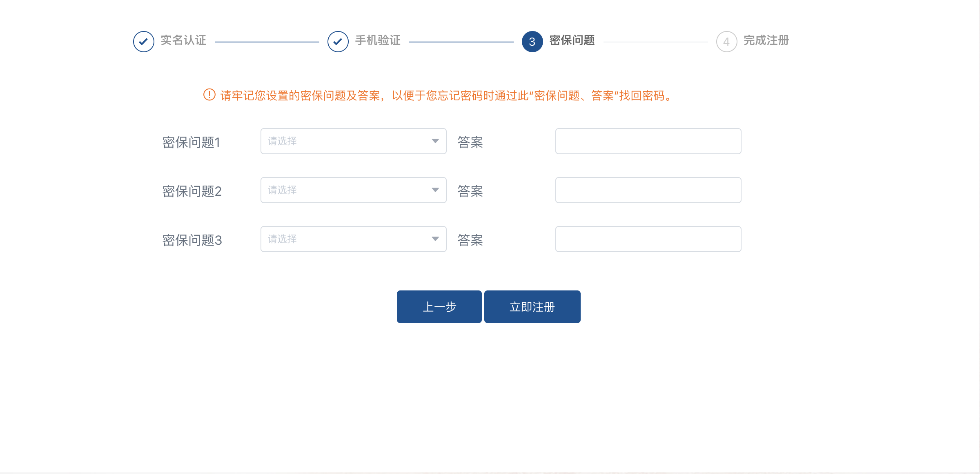Click dropdown arrow for 密保问题3

[x=435, y=239]
